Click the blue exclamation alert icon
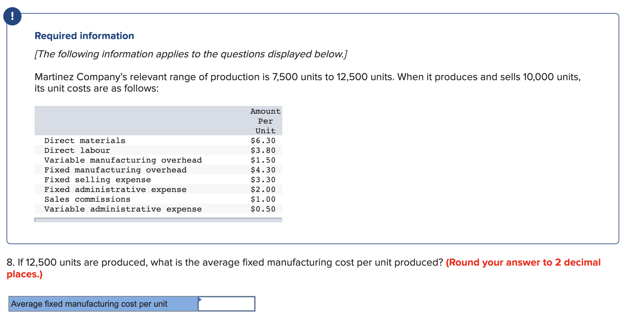 pyautogui.click(x=12, y=16)
